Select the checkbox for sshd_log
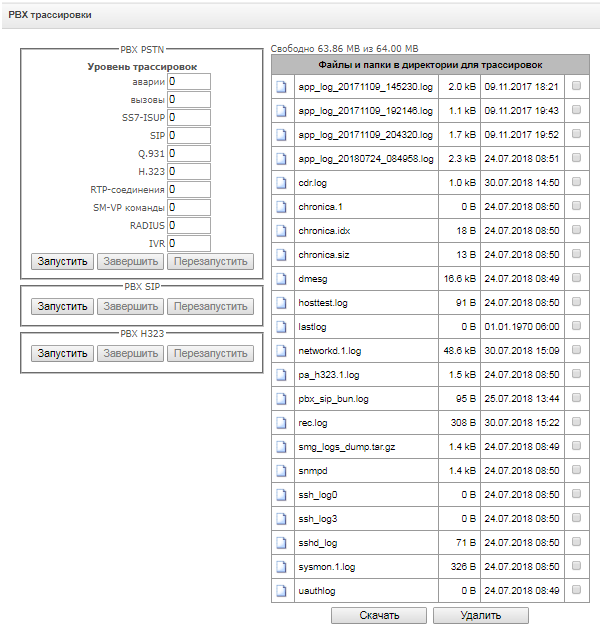602x635 pixels. [576, 541]
